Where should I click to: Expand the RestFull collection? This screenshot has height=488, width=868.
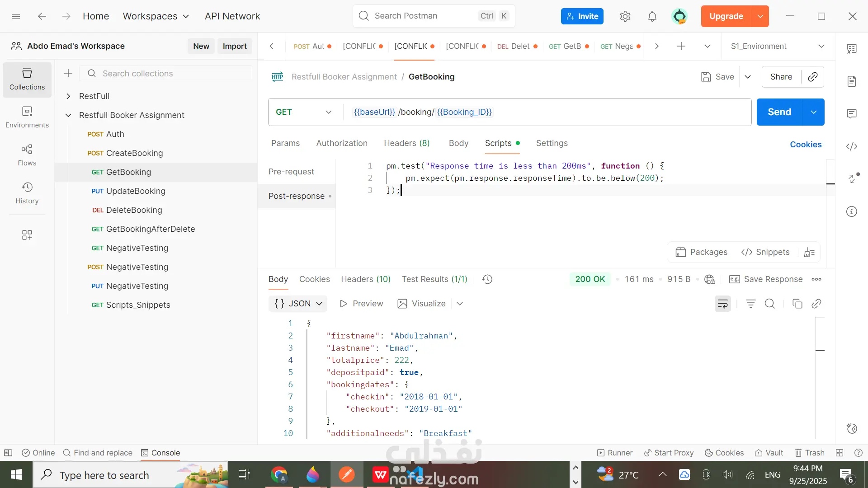tap(68, 96)
